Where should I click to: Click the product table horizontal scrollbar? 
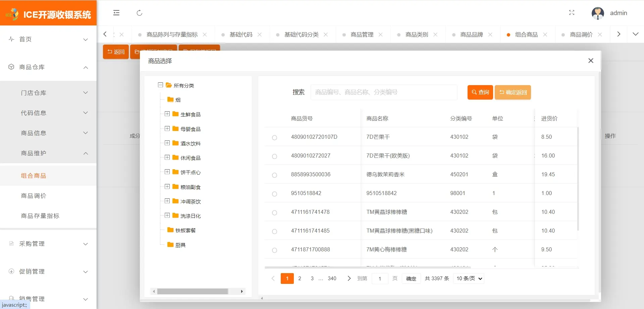click(368, 267)
